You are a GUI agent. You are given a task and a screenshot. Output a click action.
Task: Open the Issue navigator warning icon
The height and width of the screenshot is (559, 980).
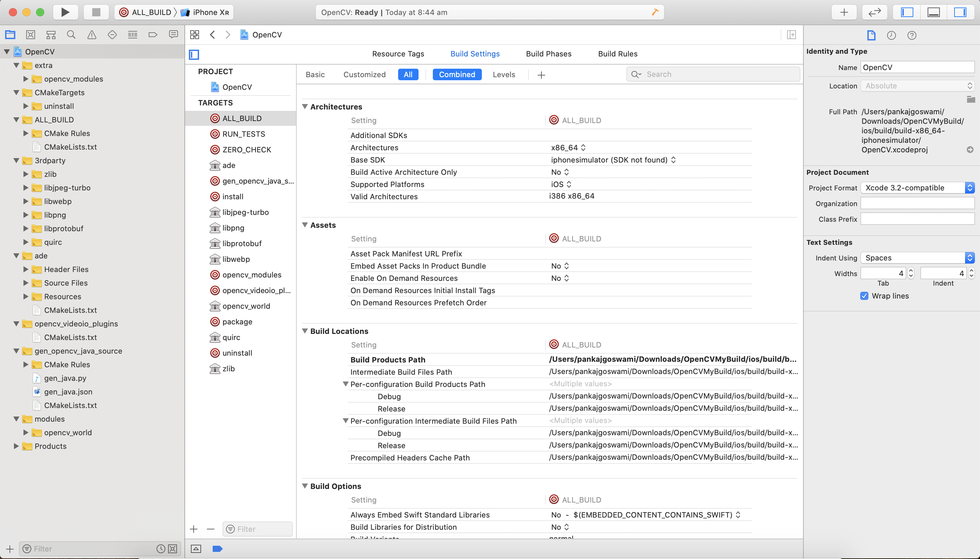tap(92, 35)
